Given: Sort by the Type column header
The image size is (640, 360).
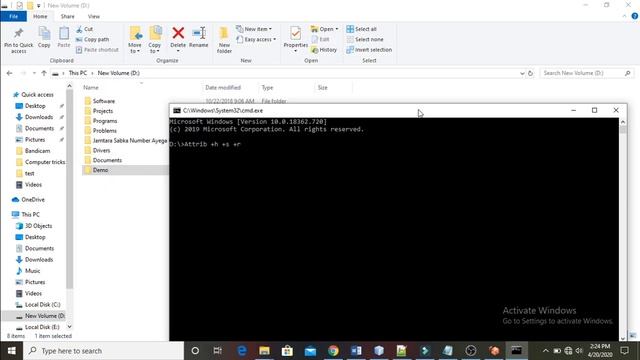Looking at the screenshot, I should click(x=267, y=88).
